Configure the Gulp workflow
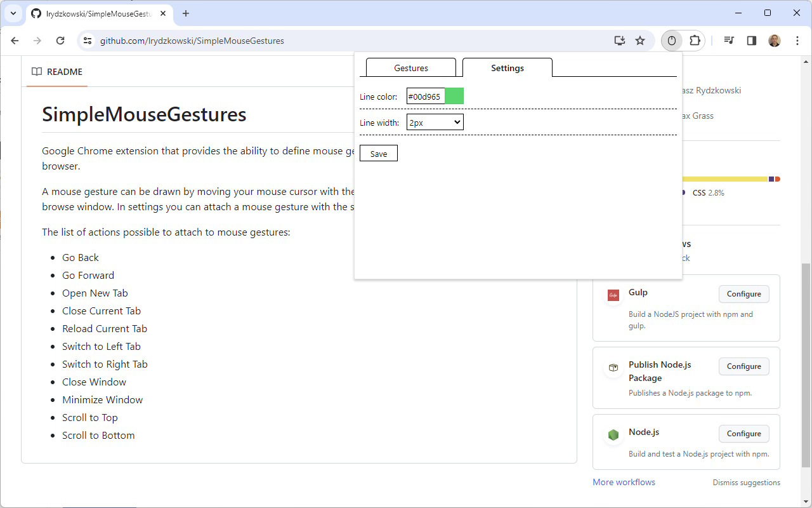812x508 pixels. (743, 294)
